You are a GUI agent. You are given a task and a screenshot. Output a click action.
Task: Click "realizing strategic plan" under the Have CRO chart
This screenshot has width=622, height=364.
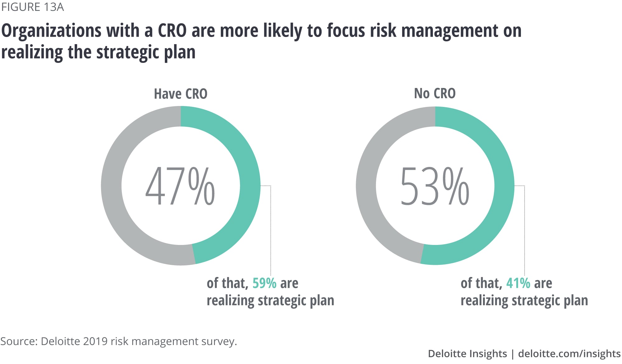pyautogui.click(x=270, y=301)
